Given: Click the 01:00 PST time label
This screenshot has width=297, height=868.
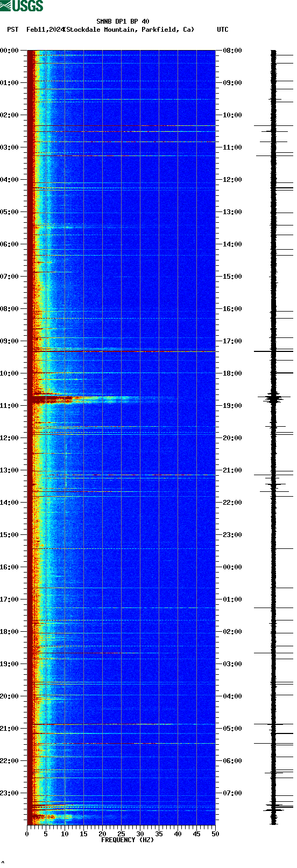Looking at the screenshot, I should 10,83.
